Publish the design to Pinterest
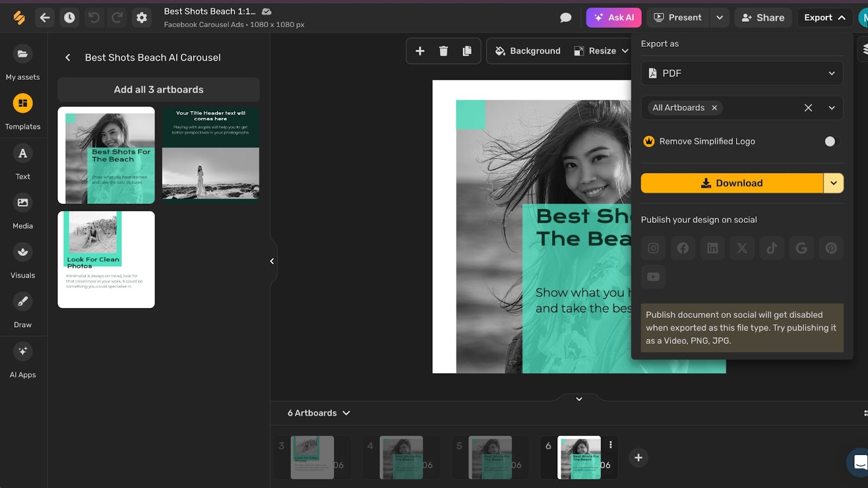Image resolution: width=868 pixels, height=488 pixels. coord(831,248)
